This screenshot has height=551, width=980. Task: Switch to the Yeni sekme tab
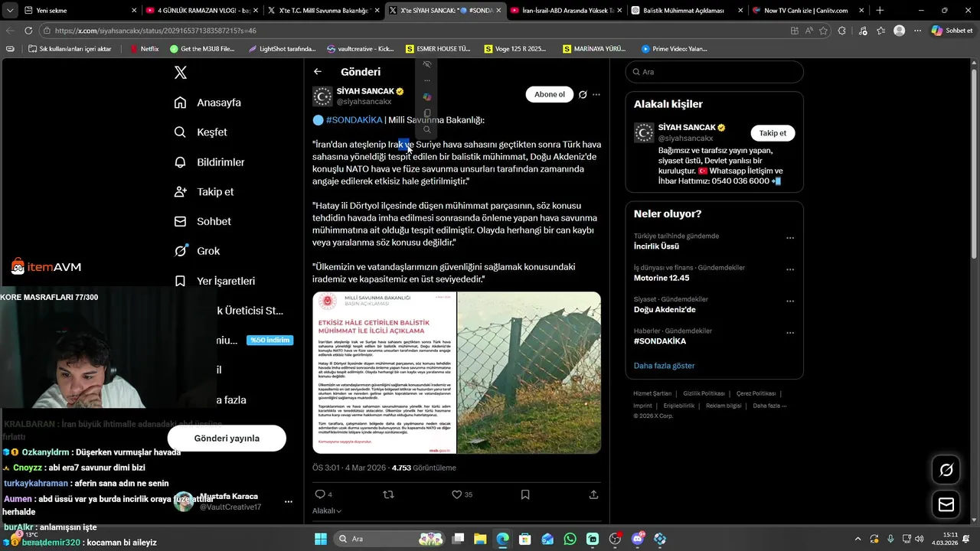coord(73,10)
